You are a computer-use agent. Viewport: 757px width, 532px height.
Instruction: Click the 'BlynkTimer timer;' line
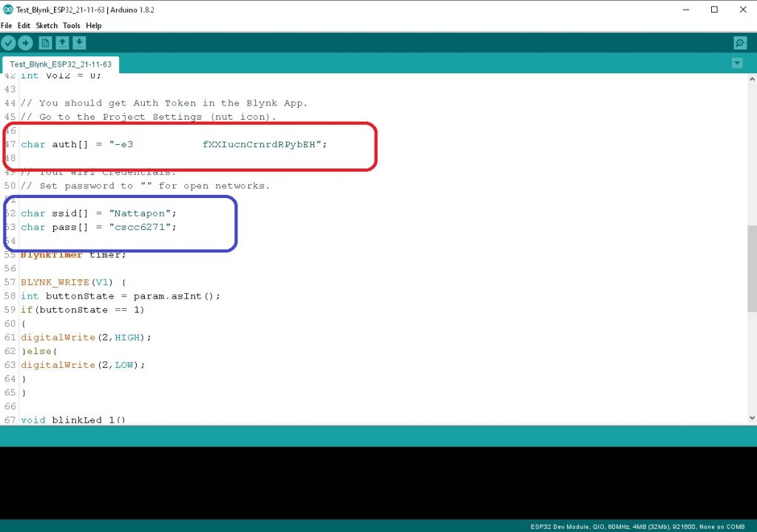[73, 255]
